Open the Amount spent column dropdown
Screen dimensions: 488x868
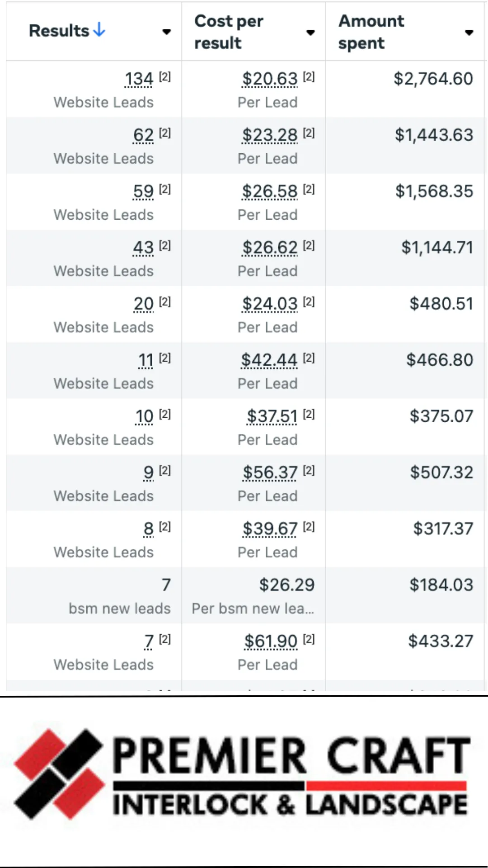469,32
